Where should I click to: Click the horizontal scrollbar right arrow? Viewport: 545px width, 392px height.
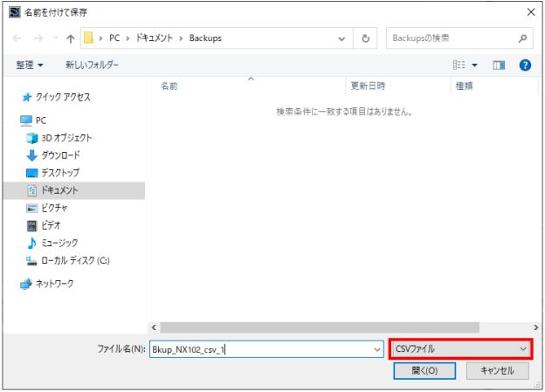(x=535, y=327)
